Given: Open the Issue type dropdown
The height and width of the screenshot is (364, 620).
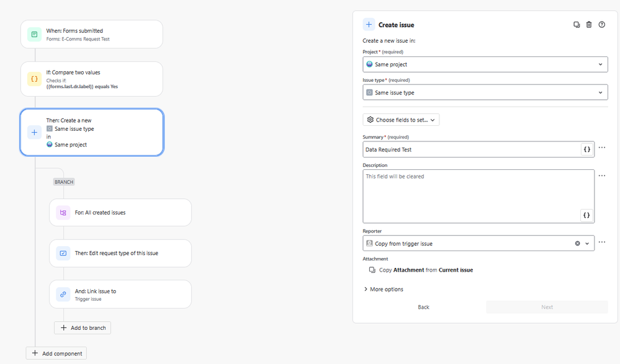Looking at the screenshot, I should 485,92.
